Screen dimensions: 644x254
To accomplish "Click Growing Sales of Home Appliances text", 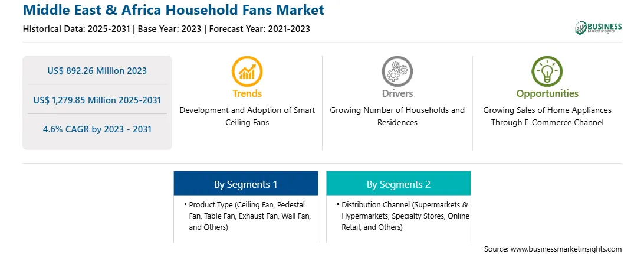I will pos(547,110).
